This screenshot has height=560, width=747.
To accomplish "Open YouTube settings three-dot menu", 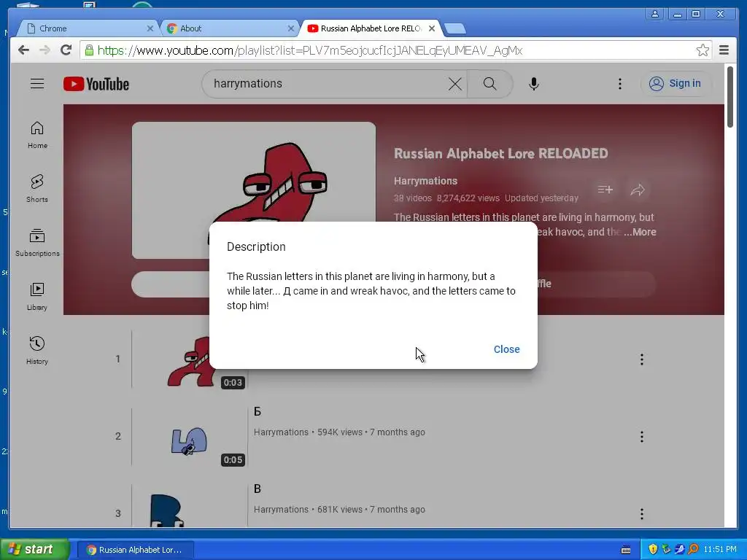I will [620, 84].
